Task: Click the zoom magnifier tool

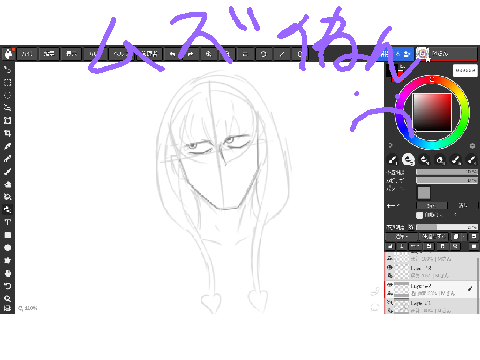Action: coord(7,299)
